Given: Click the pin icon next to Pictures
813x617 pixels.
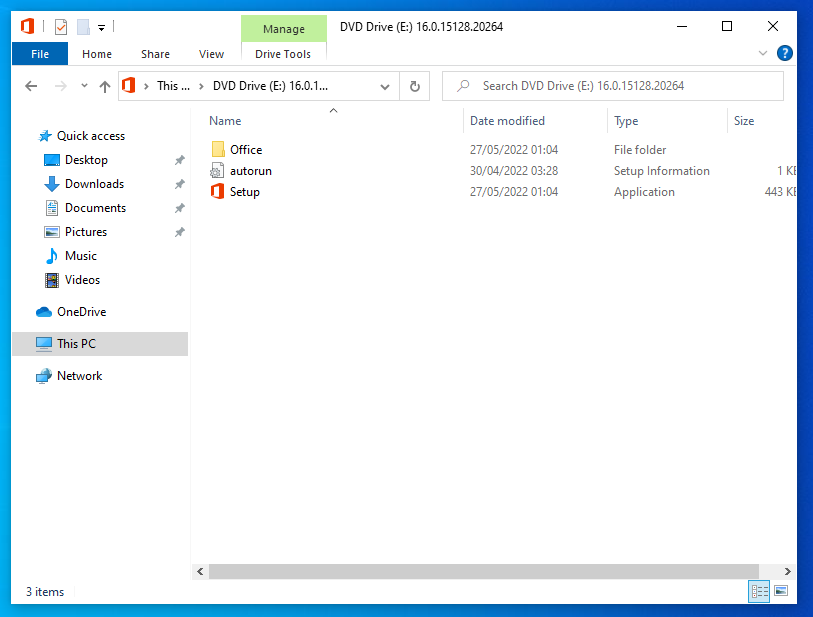Looking at the screenshot, I should (x=179, y=232).
